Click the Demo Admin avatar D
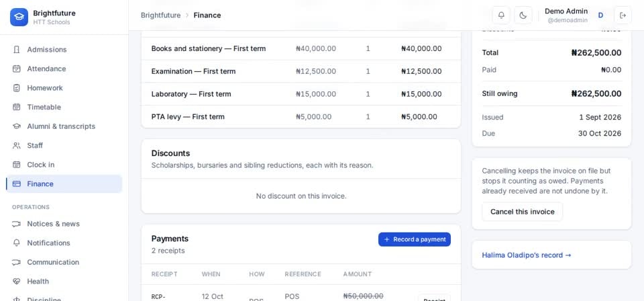Image resolution: width=644 pixels, height=301 pixels. 600,15
